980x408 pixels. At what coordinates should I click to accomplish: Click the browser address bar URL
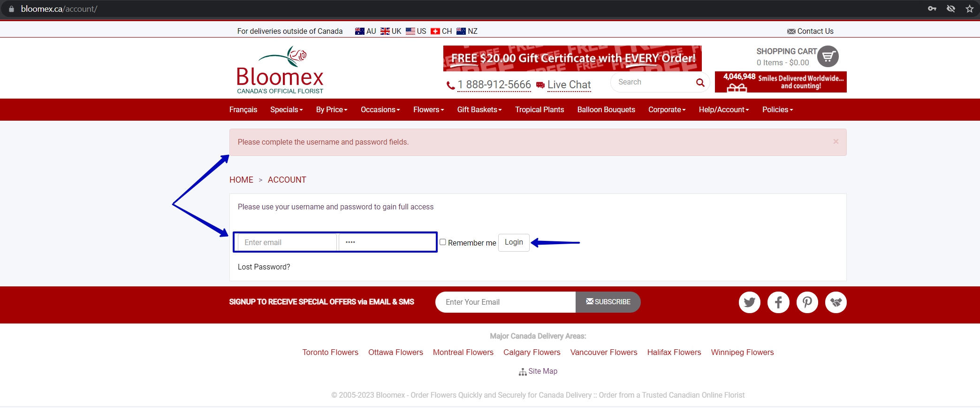pyautogui.click(x=59, y=9)
